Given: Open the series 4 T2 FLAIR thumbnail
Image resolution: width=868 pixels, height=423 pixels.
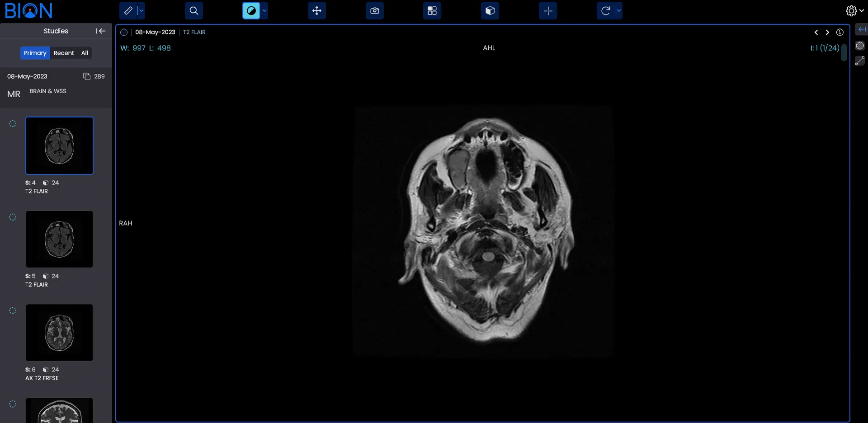Looking at the screenshot, I should (59, 146).
